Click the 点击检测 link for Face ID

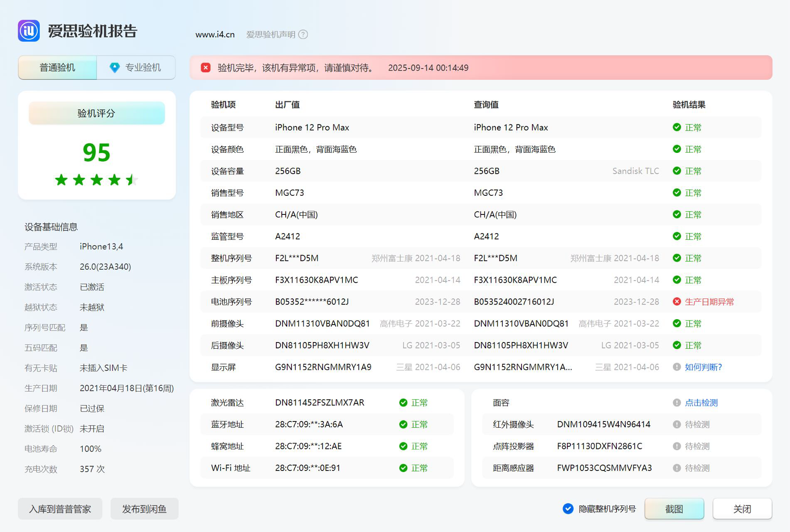click(x=701, y=402)
